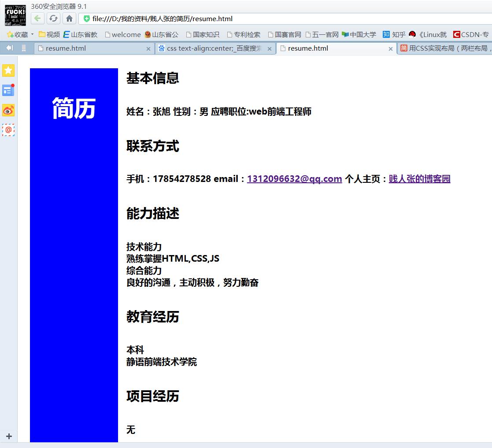This screenshot has height=448, width=492.
Task: Open the sidebar favorites star icon
Action: tap(8, 70)
